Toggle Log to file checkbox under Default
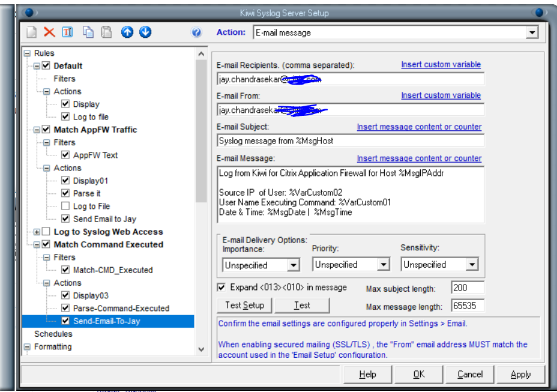 coord(65,116)
